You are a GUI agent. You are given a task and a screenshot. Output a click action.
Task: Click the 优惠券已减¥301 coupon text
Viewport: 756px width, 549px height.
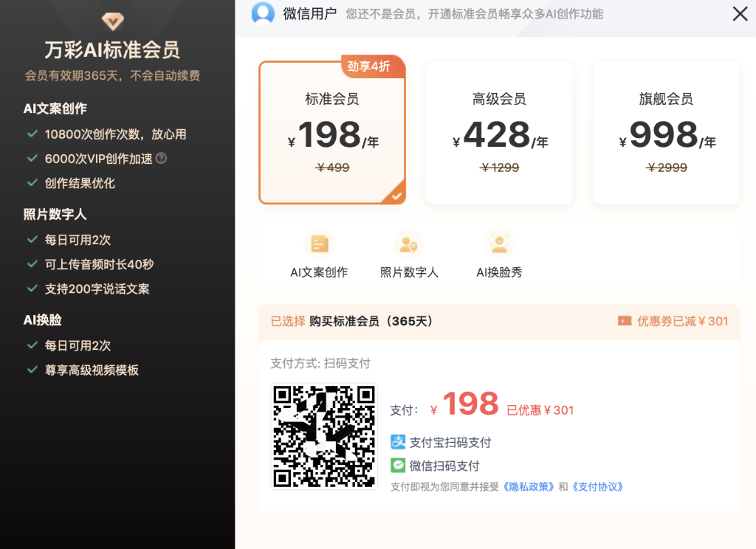(682, 321)
